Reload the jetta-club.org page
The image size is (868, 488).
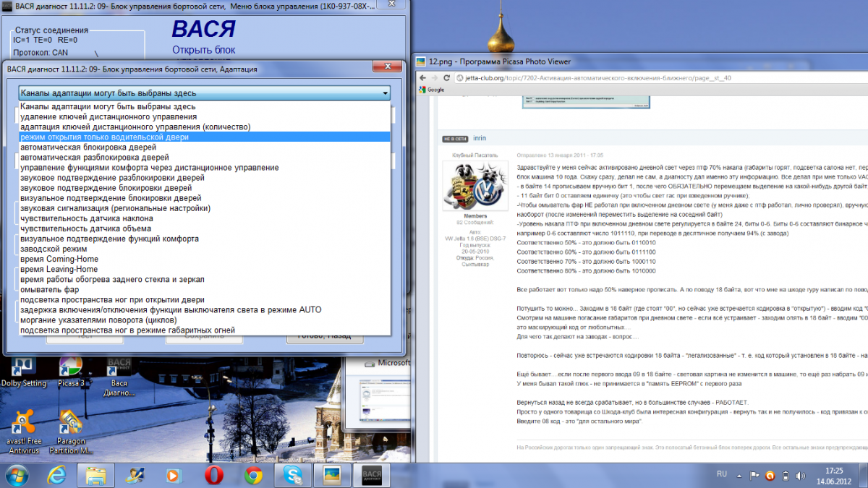coord(448,77)
